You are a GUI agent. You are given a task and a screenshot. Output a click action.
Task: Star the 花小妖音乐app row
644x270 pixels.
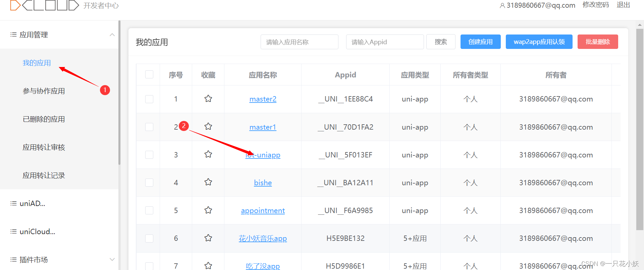click(208, 238)
